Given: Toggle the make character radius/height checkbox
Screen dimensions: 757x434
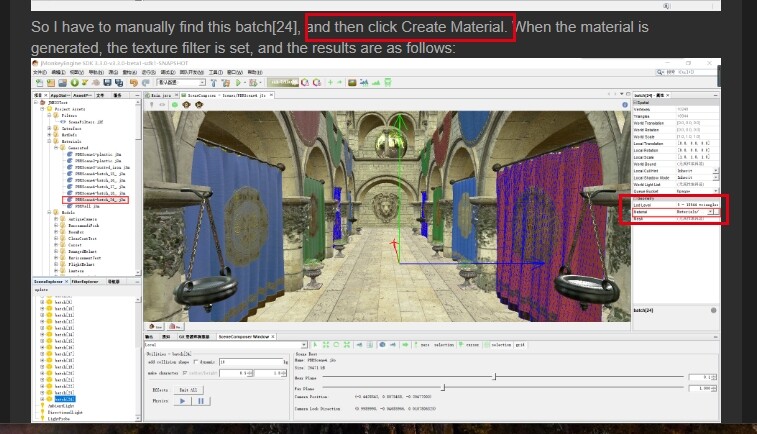Looking at the screenshot, I should click(x=185, y=373).
